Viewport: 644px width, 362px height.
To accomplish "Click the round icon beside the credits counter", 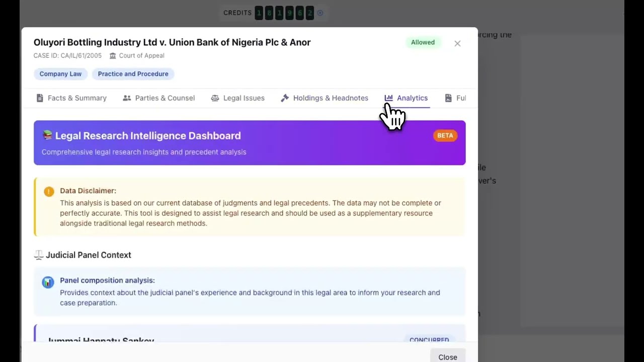I will [x=320, y=13].
